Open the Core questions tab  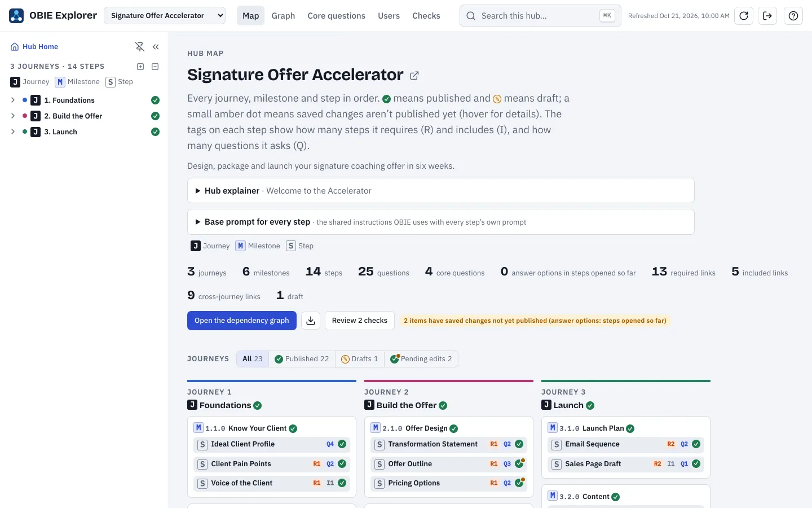tap(337, 16)
